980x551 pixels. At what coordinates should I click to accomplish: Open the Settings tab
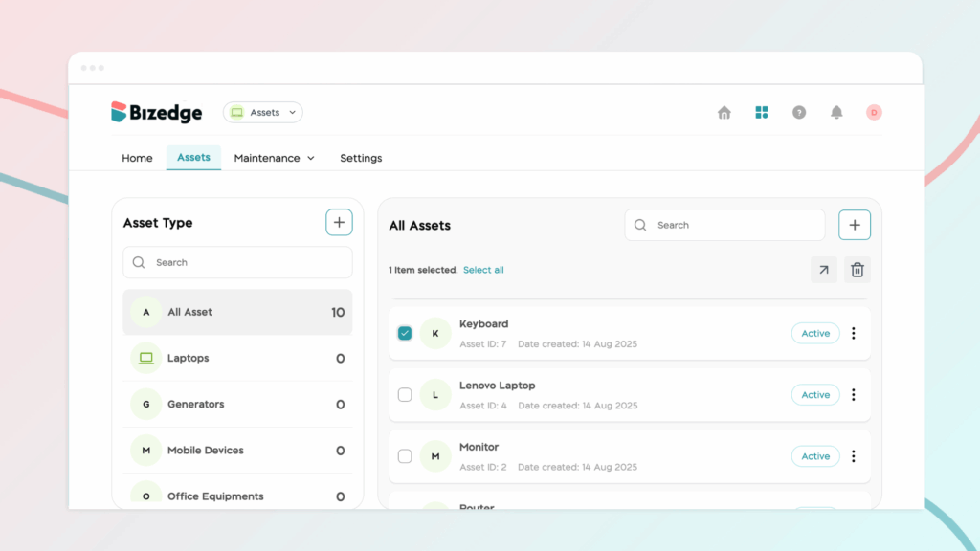361,158
